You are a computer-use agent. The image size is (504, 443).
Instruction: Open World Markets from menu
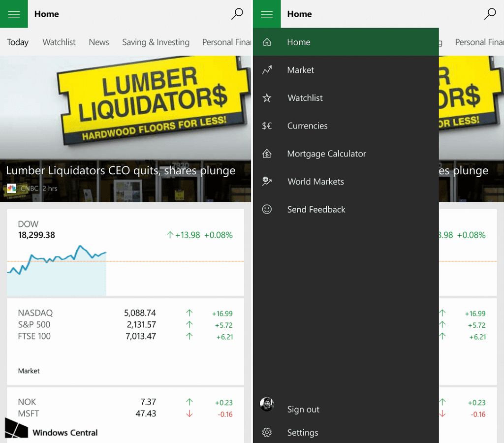346,181
